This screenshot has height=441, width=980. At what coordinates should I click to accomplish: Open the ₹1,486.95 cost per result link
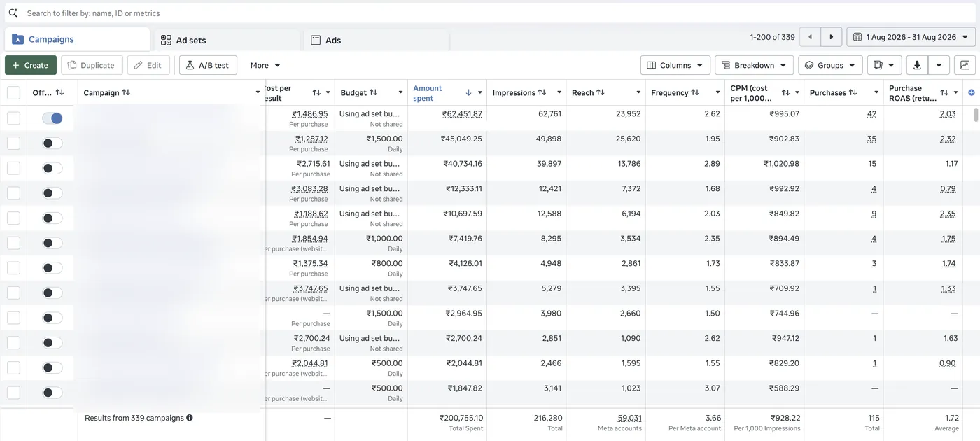(310, 113)
